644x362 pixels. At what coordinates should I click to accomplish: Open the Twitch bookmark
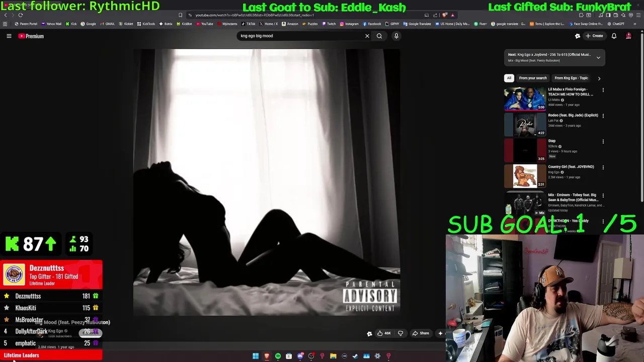[x=329, y=24]
